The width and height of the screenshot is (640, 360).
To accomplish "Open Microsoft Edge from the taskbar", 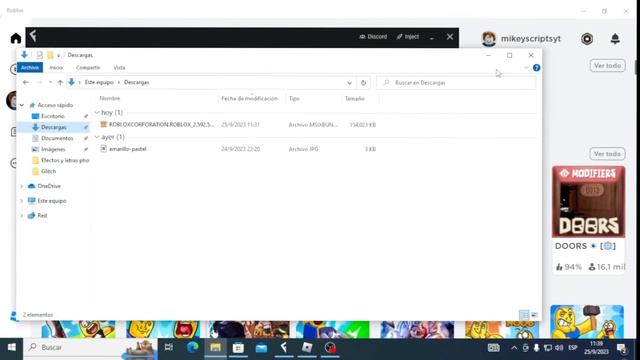I will point(192,347).
